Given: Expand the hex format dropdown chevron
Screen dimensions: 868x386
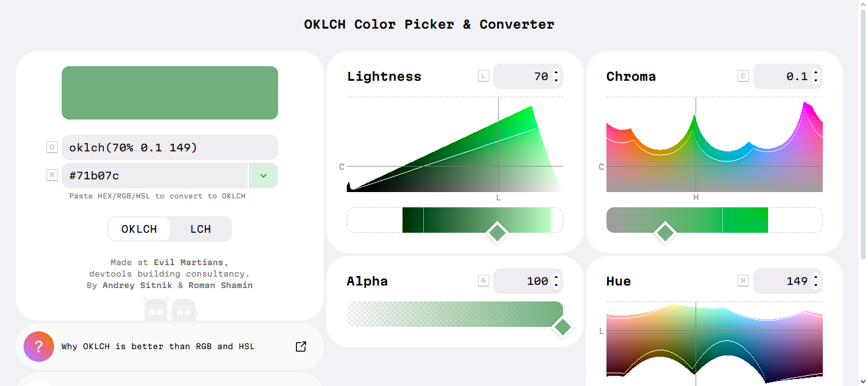Looking at the screenshot, I should 263,176.
